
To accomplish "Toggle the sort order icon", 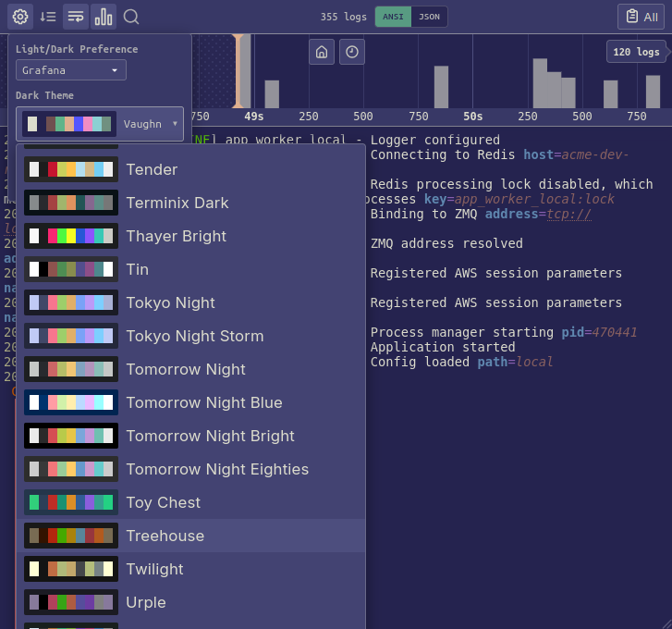I will coord(47,17).
